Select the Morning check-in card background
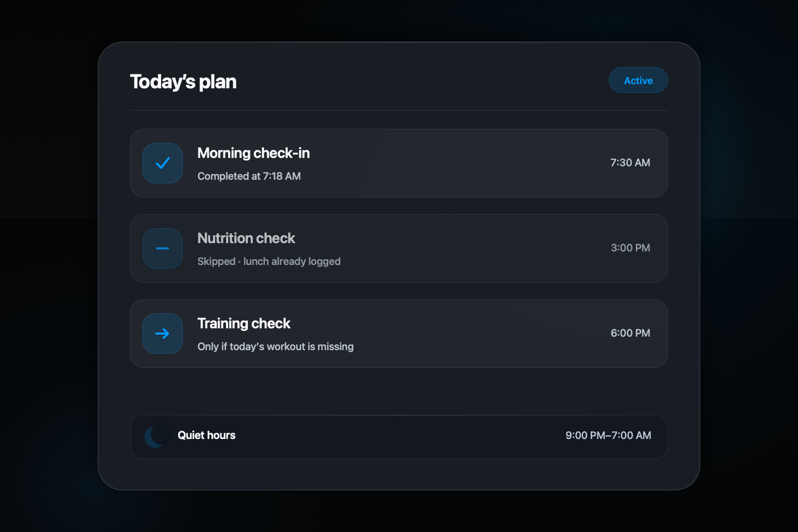Screen dimensions: 798x532 coord(399,163)
